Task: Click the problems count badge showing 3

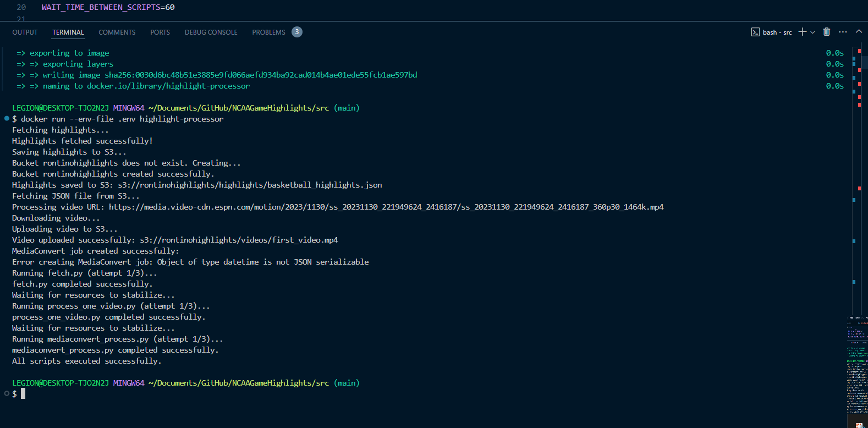Action: click(x=297, y=32)
